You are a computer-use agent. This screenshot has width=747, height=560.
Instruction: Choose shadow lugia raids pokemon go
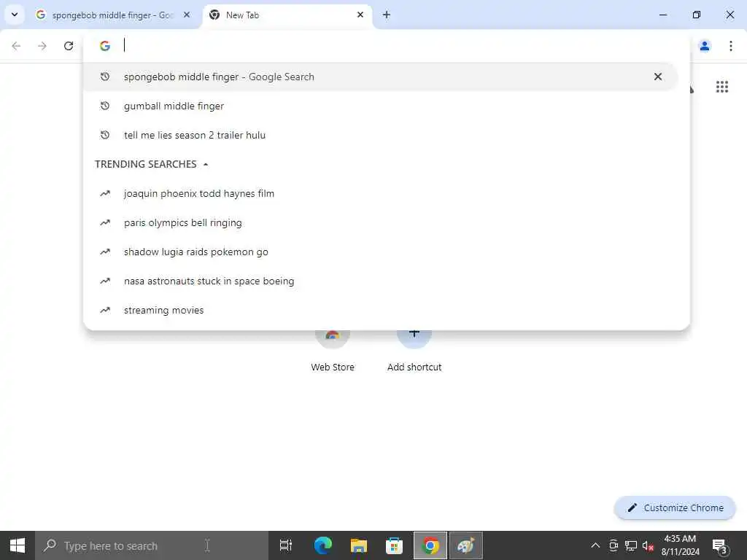(x=380, y=252)
